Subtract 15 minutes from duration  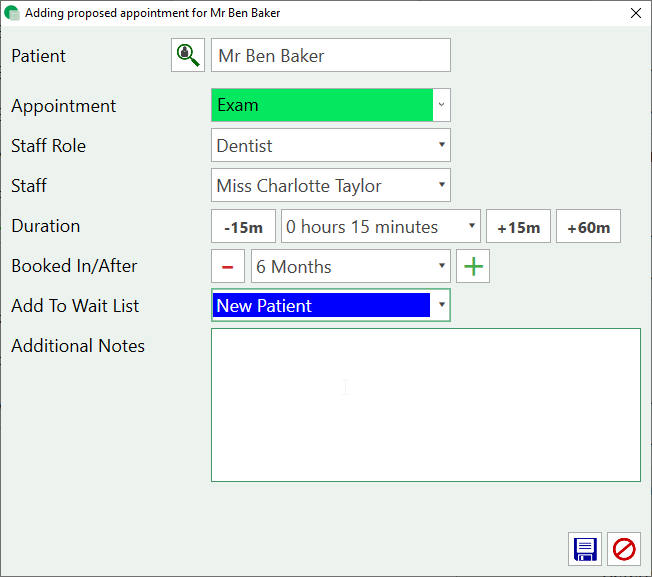pyautogui.click(x=243, y=227)
